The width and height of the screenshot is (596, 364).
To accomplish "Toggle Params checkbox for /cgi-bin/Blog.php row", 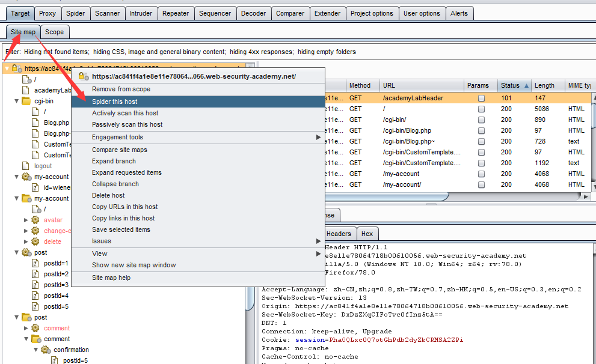I will tap(481, 131).
